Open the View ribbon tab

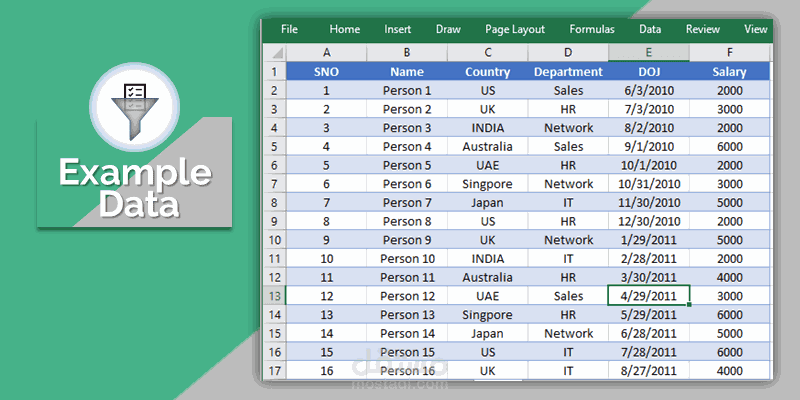756,30
